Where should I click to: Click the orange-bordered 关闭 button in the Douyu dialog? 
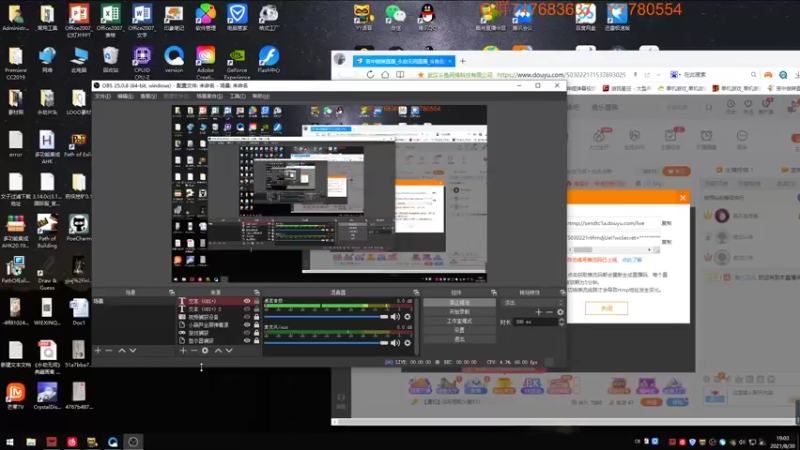tap(606, 308)
